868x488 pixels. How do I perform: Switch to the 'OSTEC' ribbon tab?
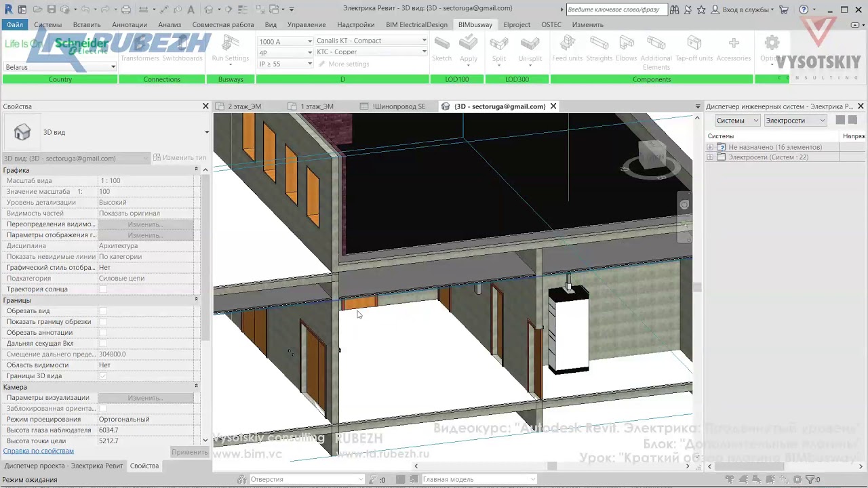click(551, 24)
